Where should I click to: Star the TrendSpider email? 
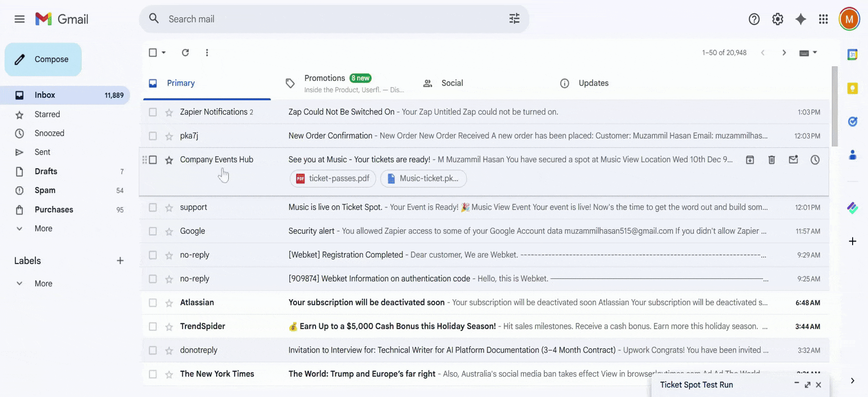169,326
